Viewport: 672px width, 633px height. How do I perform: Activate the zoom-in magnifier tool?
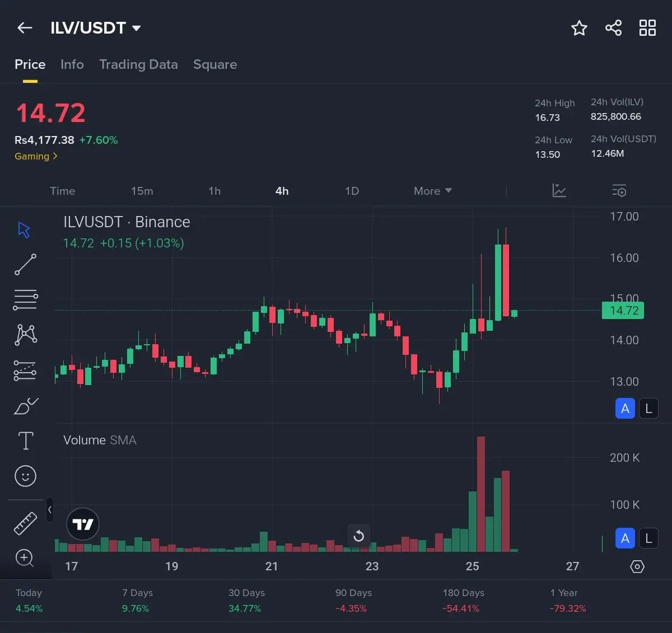pos(25,558)
